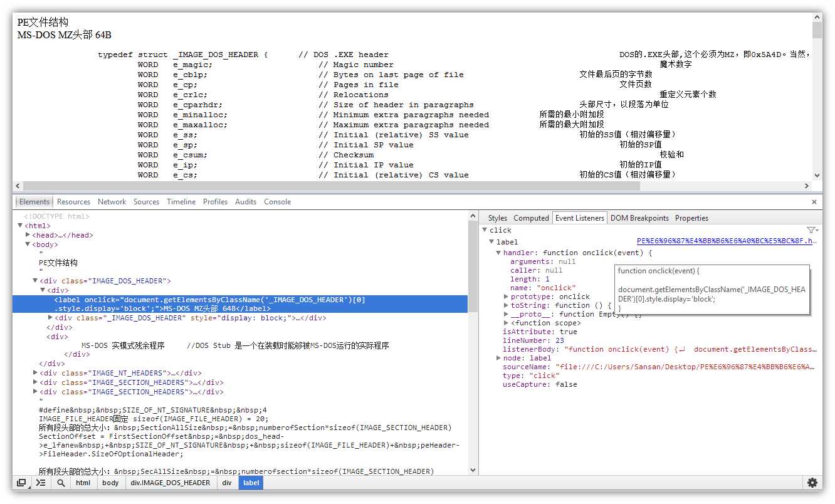This screenshot has height=504, width=835.
Task: Show the console drawer icon
Action: (41, 483)
